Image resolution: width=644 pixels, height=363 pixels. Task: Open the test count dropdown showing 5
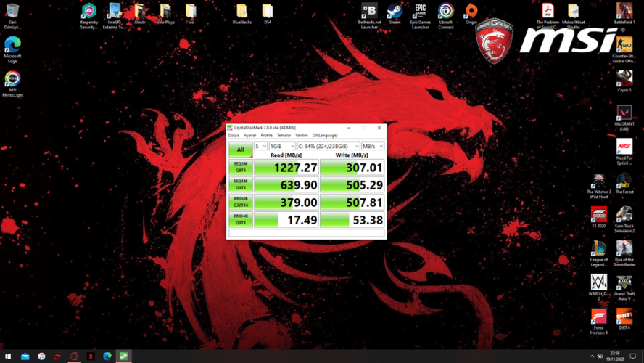260,146
